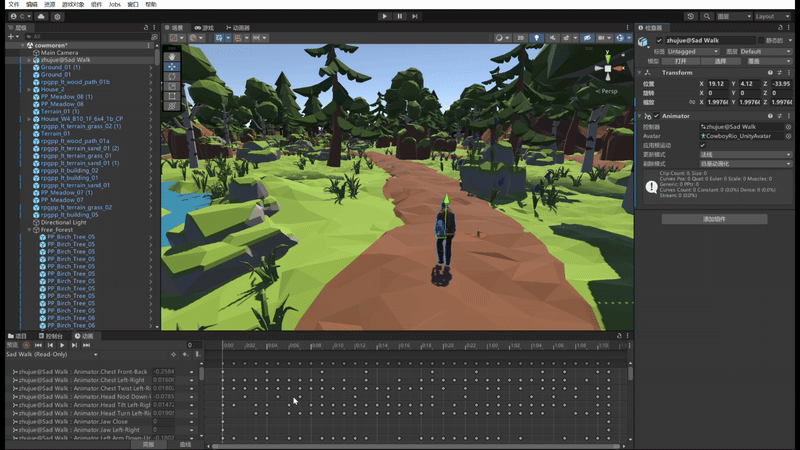Play the animation clip preview
The height and width of the screenshot is (450, 800).
coord(62,345)
